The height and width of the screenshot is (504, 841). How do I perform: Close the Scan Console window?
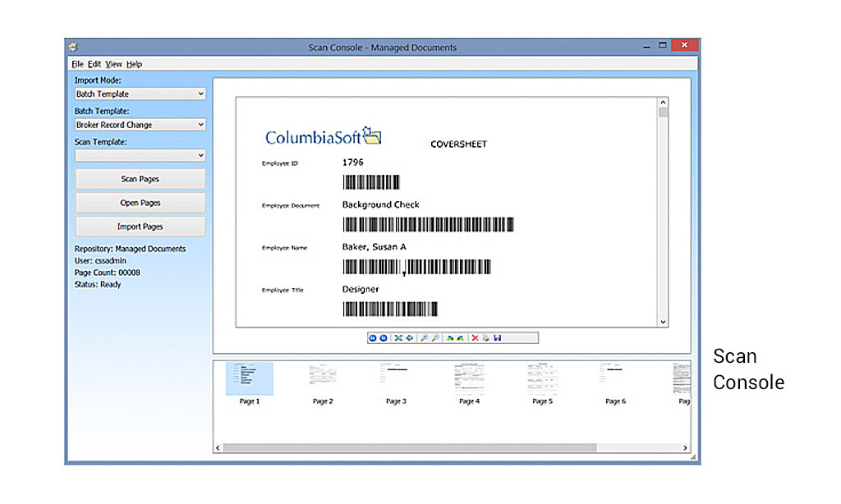pos(684,45)
